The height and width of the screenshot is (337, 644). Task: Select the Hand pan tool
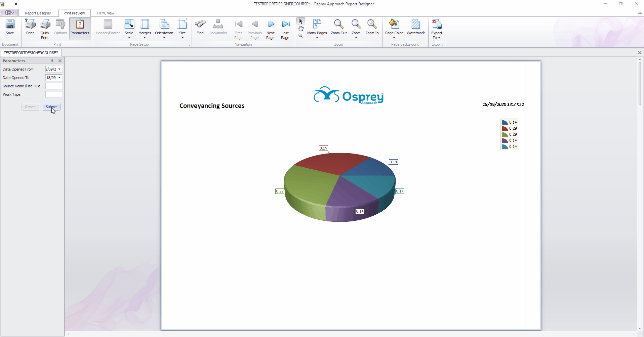301,29
